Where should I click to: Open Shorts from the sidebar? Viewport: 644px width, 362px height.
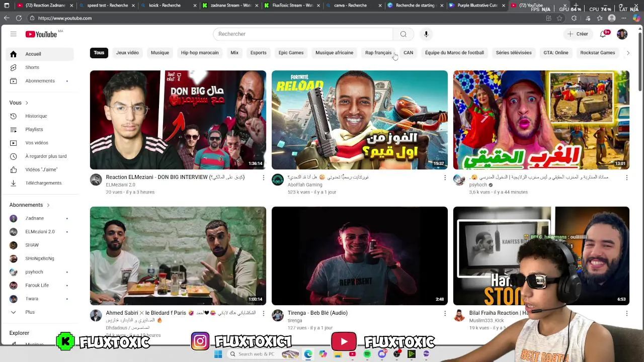(40, 67)
